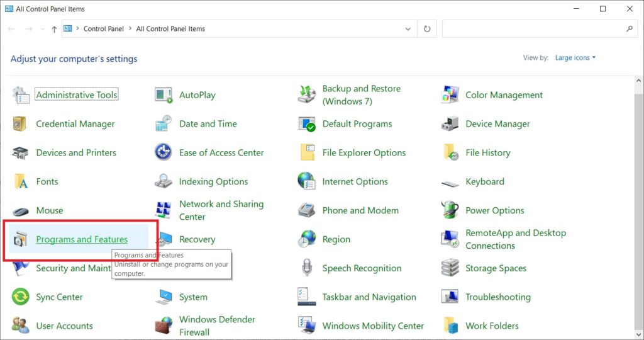The image size is (644, 340).
Task: Click the Storage Spaces drives icon
Action: coord(450,268)
